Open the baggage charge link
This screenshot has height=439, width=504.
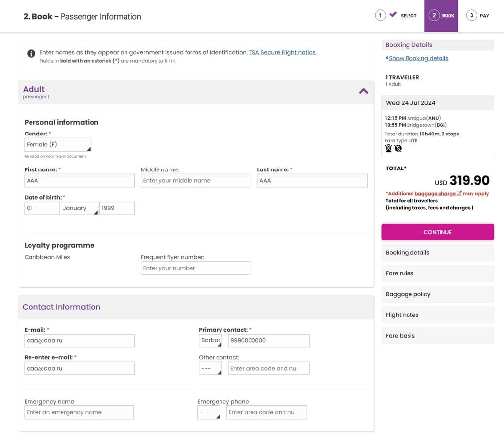click(x=435, y=194)
